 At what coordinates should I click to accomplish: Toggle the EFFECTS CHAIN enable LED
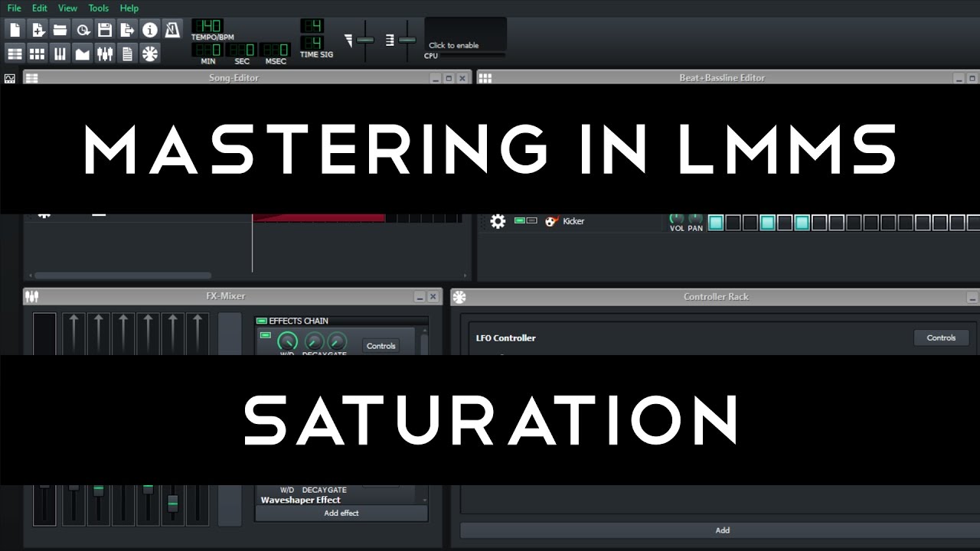[261, 321]
